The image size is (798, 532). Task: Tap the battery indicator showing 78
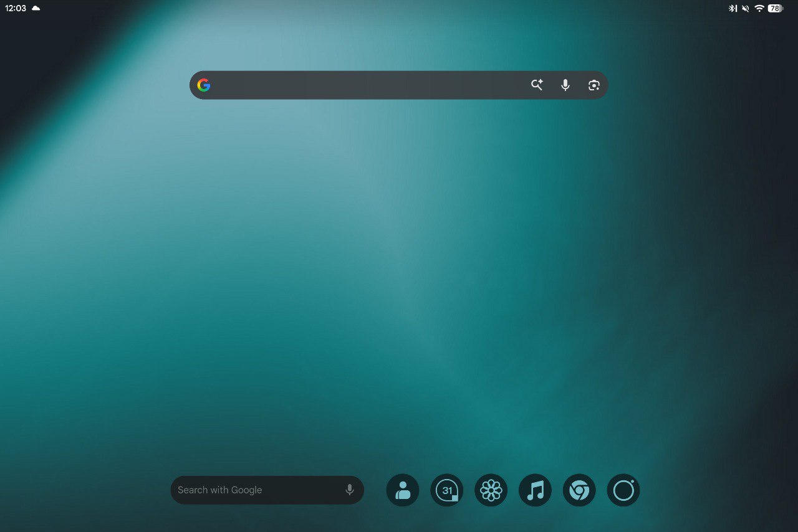click(774, 8)
